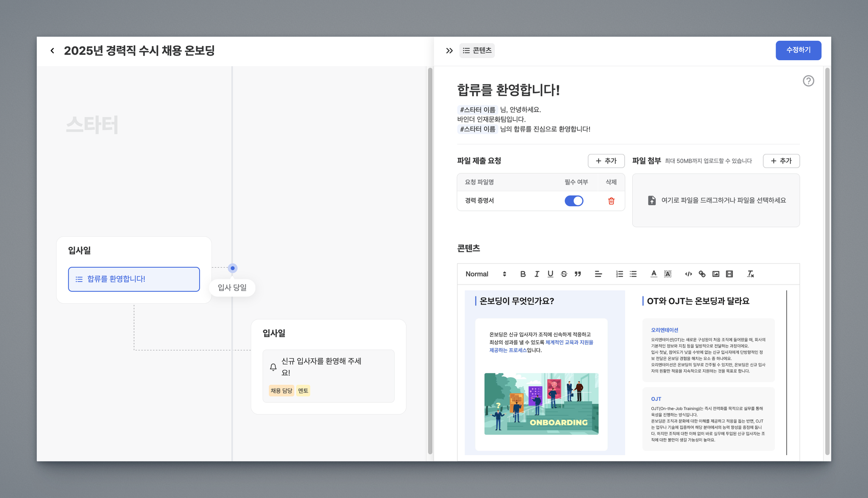Click the right panel vertical scrollbar

click(827, 261)
